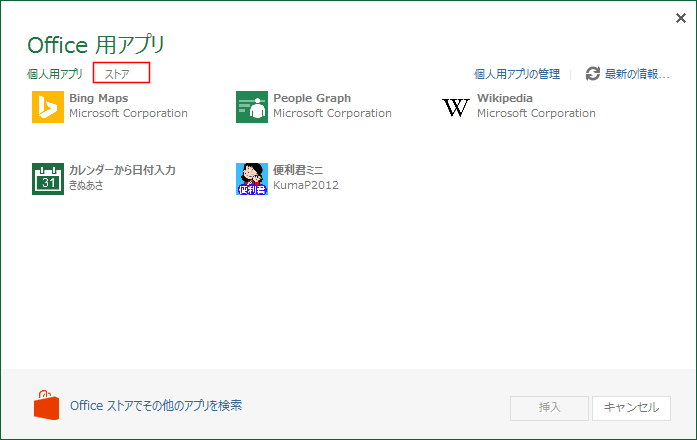The height and width of the screenshot is (440, 697).
Task: Close the Office 用アプリ dialog
Action: click(x=681, y=18)
